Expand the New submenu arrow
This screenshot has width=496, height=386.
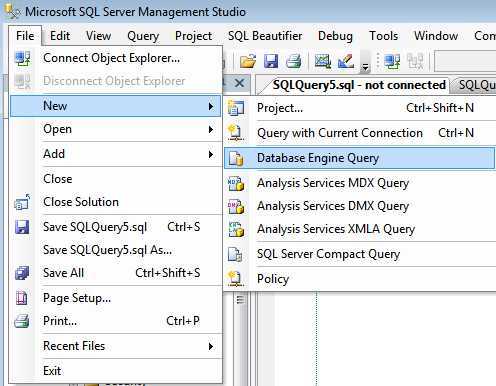pos(211,106)
